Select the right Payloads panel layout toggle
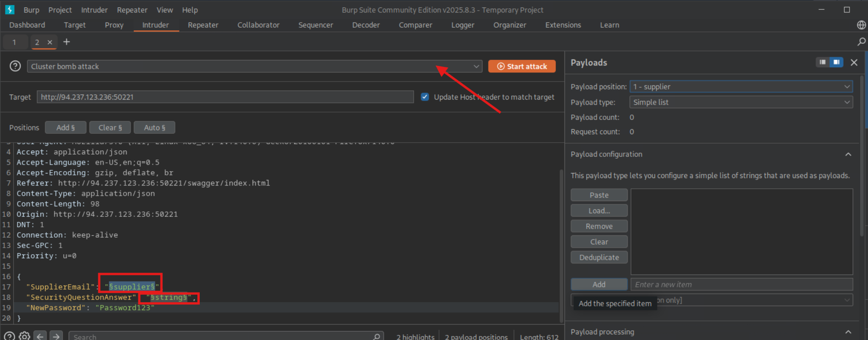This screenshot has height=340, width=868. coord(836,62)
